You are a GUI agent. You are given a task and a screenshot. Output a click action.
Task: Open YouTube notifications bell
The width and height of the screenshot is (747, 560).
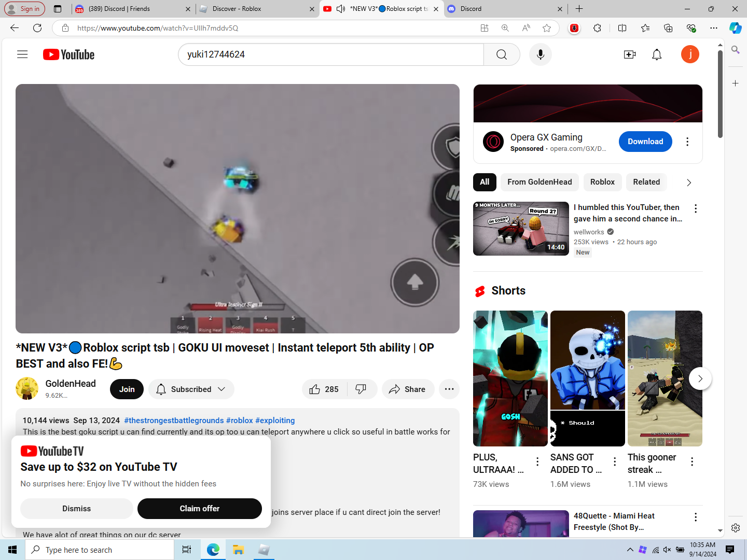(x=657, y=54)
